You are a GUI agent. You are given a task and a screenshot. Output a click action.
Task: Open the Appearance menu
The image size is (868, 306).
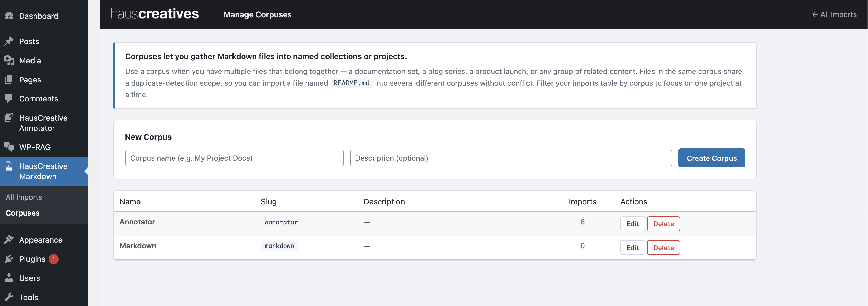click(41, 240)
